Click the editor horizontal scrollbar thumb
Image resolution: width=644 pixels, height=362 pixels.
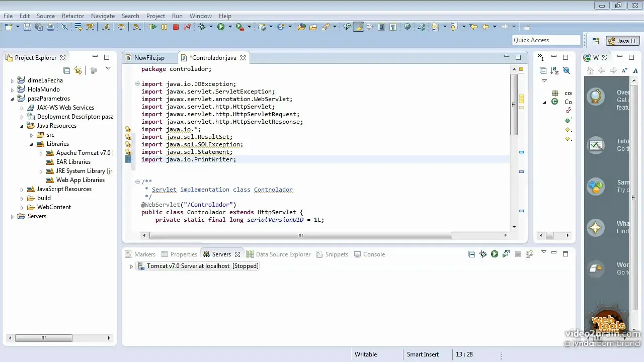click(300, 235)
